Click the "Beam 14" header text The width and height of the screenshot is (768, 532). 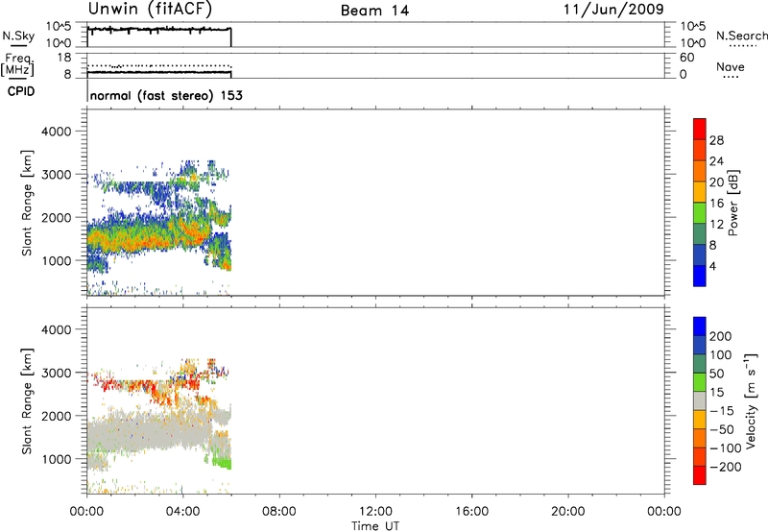click(x=374, y=11)
